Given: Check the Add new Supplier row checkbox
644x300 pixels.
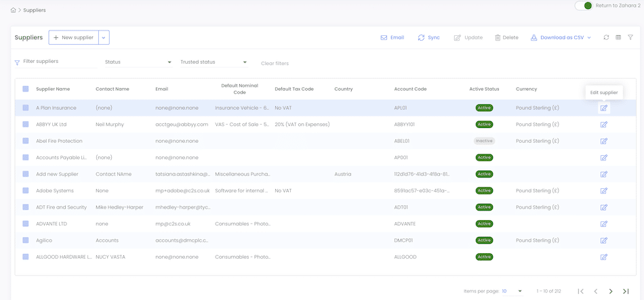Looking at the screenshot, I should click(x=26, y=174).
